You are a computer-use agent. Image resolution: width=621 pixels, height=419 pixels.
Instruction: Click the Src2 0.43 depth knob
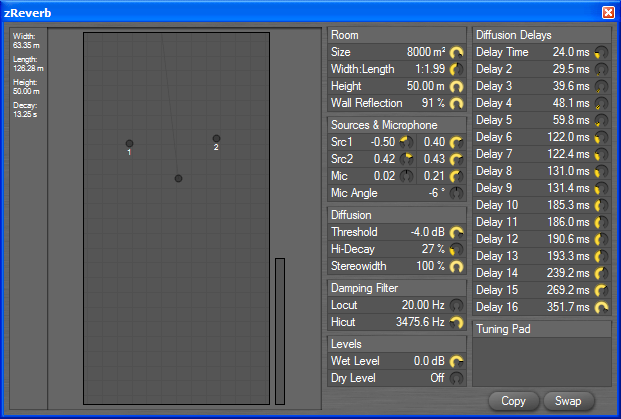coord(457,159)
